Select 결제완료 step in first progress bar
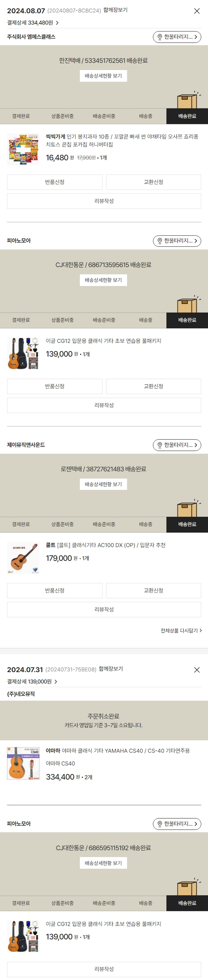This screenshot has width=208, height=980. coord(21,116)
